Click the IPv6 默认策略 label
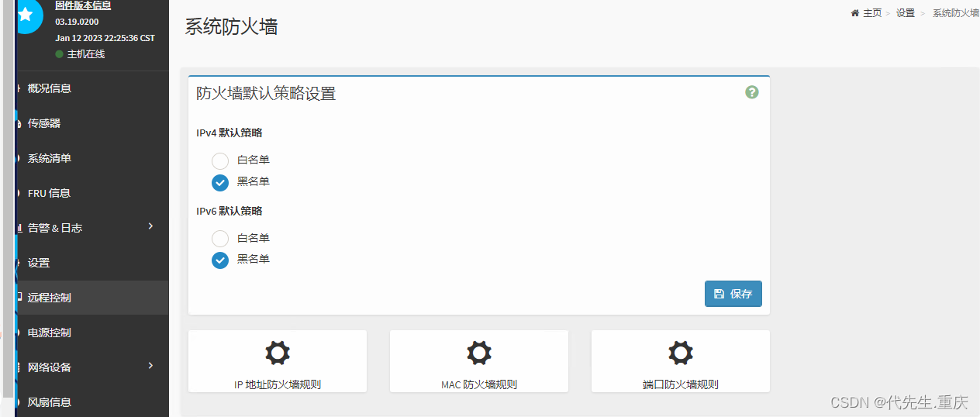The width and height of the screenshot is (980, 417). pos(229,211)
